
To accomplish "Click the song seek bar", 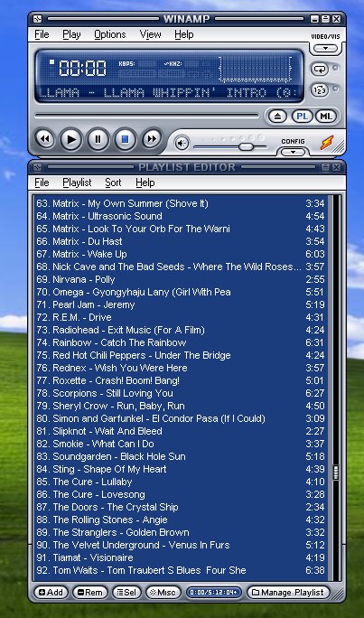I will 146,116.
